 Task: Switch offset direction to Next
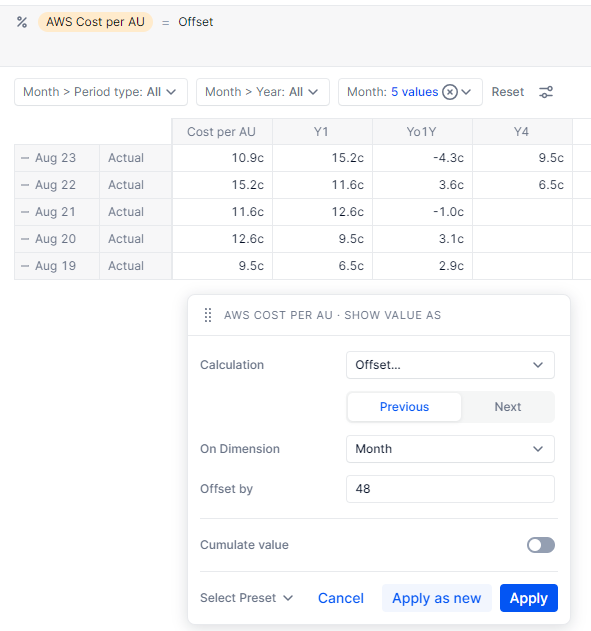point(508,407)
